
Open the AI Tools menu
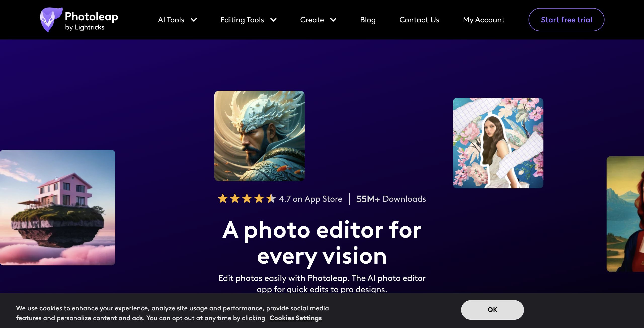click(171, 20)
